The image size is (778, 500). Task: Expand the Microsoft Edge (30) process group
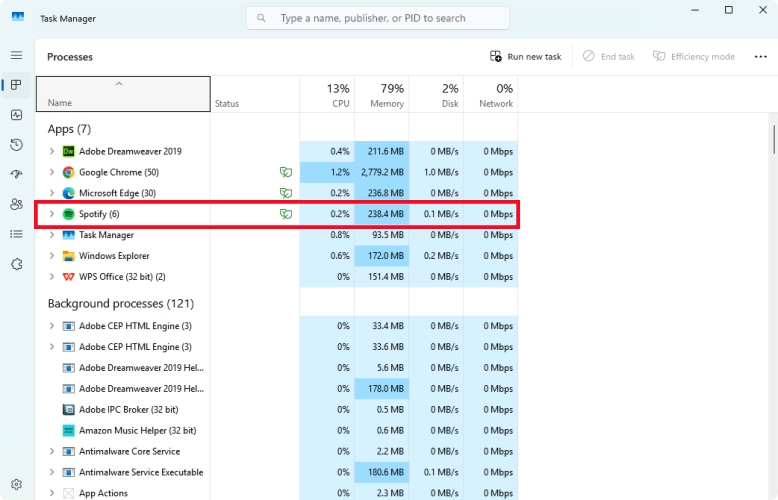click(x=52, y=193)
